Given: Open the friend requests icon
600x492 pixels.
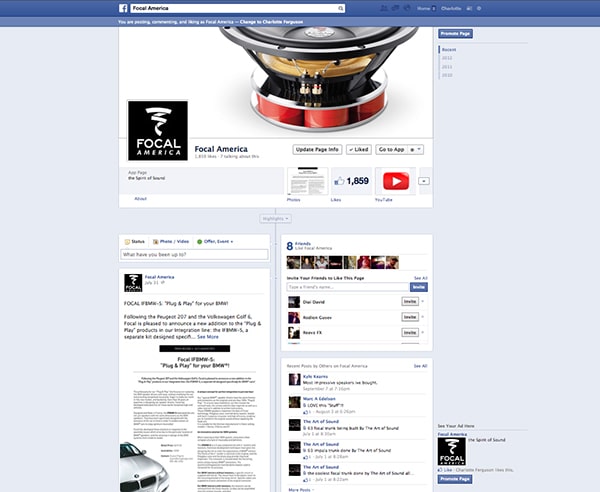Looking at the screenshot, I should pos(383,8).
